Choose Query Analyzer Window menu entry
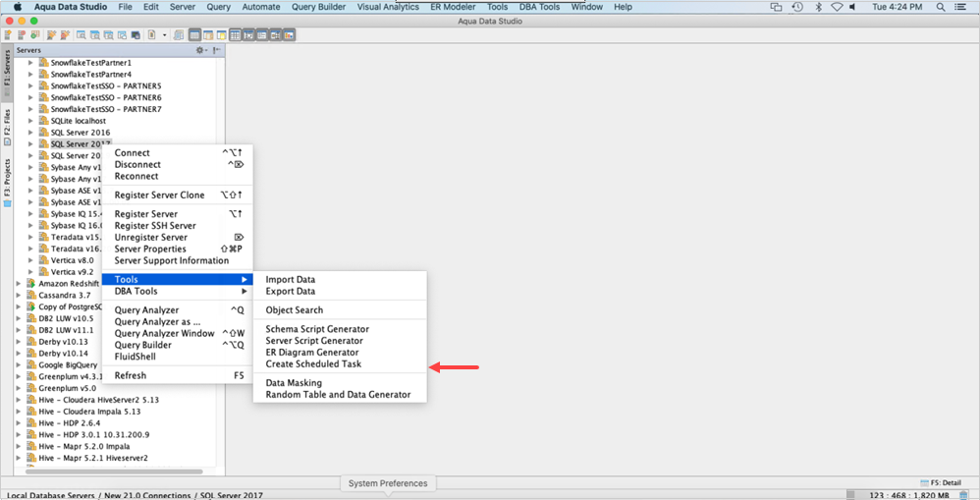 (x=178, y=333)
